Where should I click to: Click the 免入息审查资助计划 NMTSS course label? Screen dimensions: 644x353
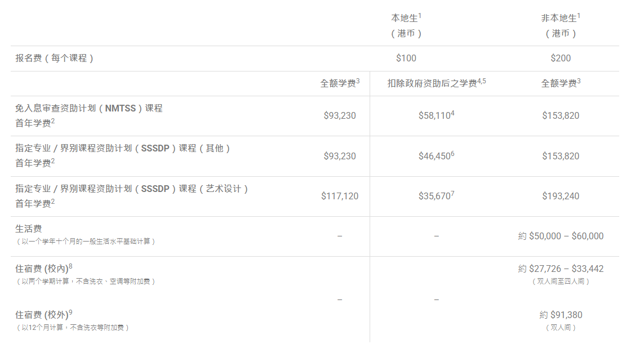tap(89, 108)
